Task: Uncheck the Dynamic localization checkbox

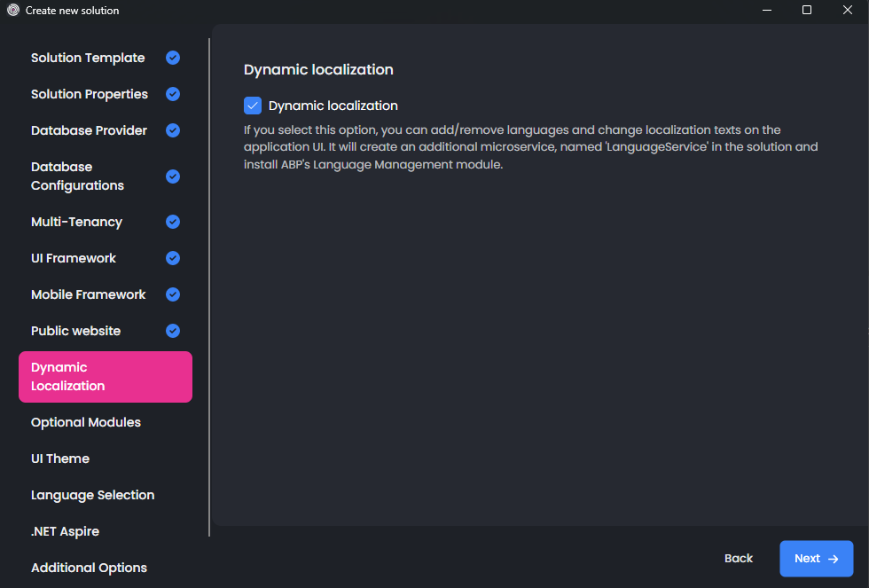Action: 253,106
